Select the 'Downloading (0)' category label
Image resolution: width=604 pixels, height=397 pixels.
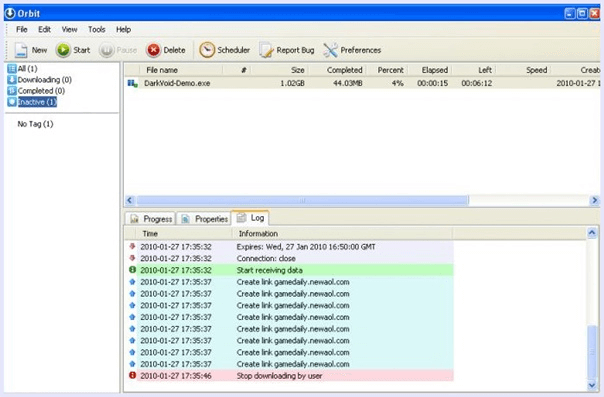point(45,80)
